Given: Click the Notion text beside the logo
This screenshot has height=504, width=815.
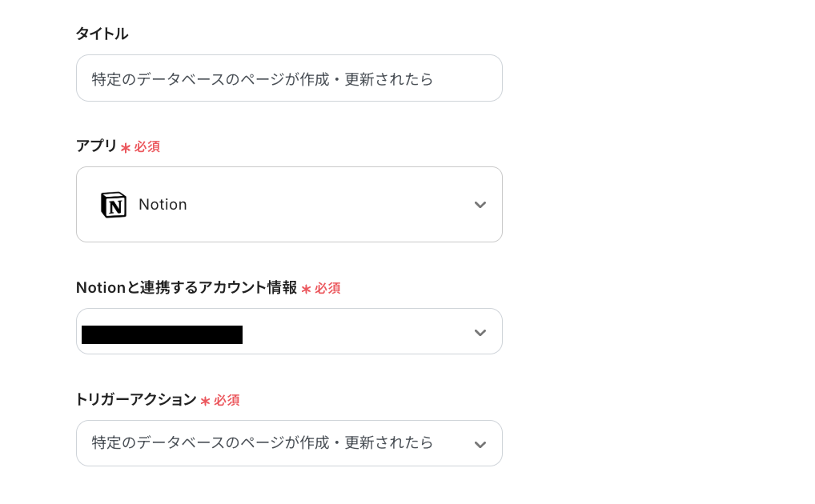Looking at the screenshot, I should point(163,205).
